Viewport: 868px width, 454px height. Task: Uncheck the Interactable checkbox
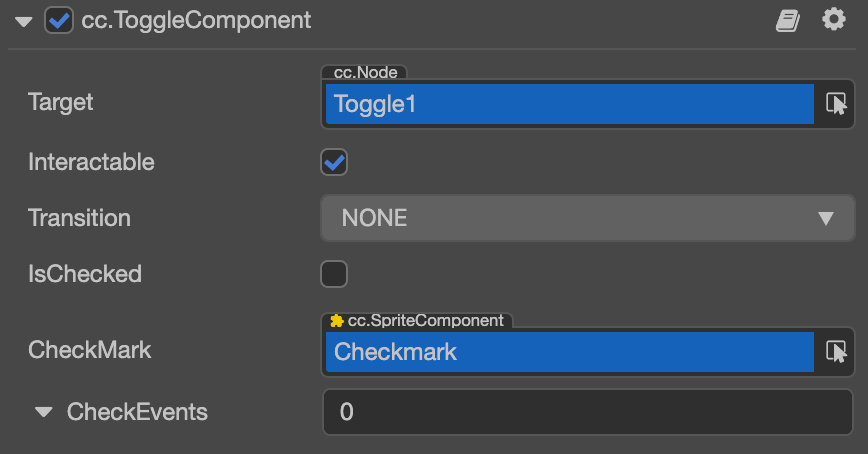point(334,162)
